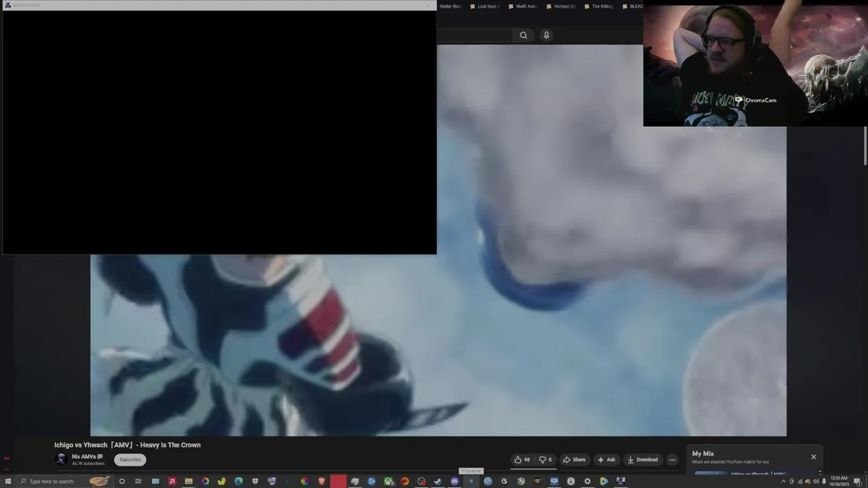Download the Ichigo vs Yhwach video
Viewport: 868px width, 488px height.
click(x=642, y=460)
